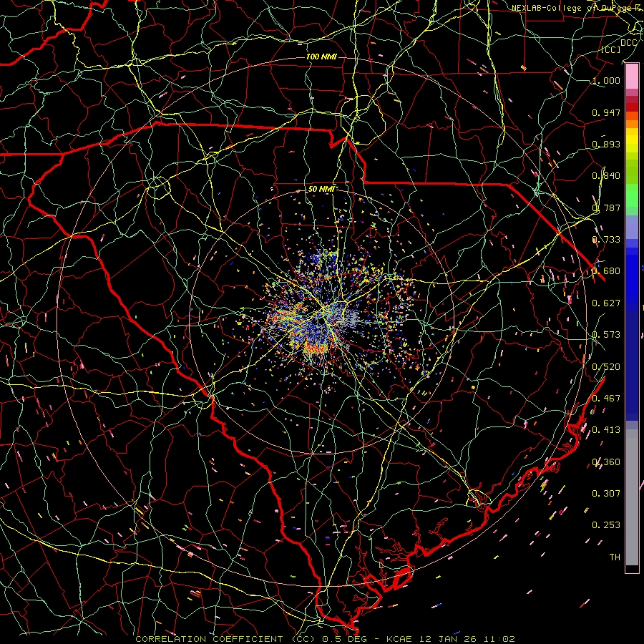Click the 0.467 value on the scale

pyautogui.click(x=606, y=399)
